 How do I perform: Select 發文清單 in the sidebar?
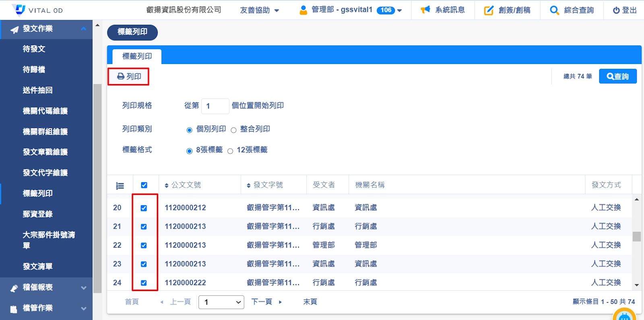pyautogui.click(x=38, y=266)
